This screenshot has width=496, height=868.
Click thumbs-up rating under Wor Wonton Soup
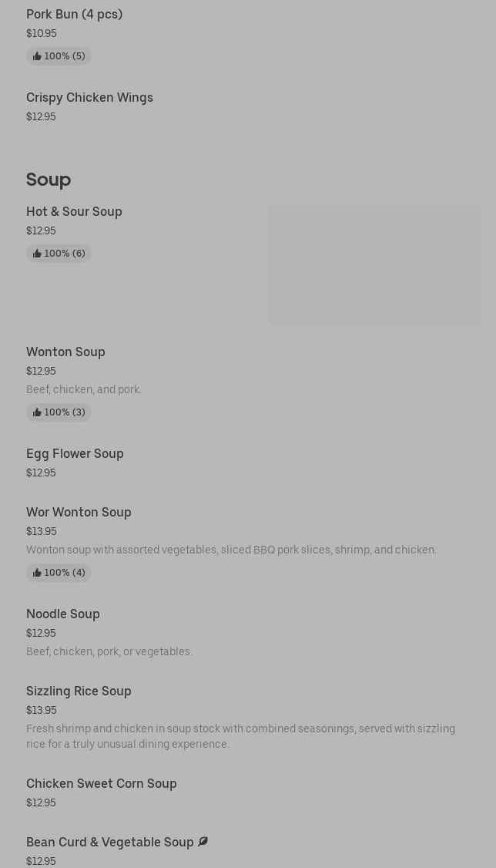tap(59, 573)
